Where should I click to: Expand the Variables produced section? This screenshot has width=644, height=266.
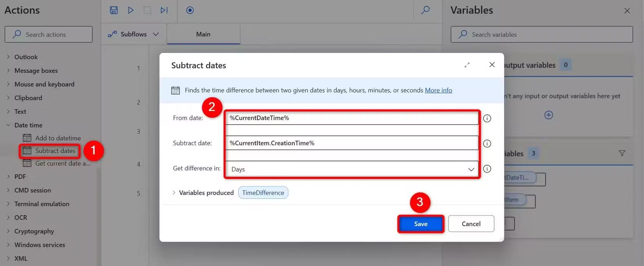pyautogui.click(x=174, y=193)
